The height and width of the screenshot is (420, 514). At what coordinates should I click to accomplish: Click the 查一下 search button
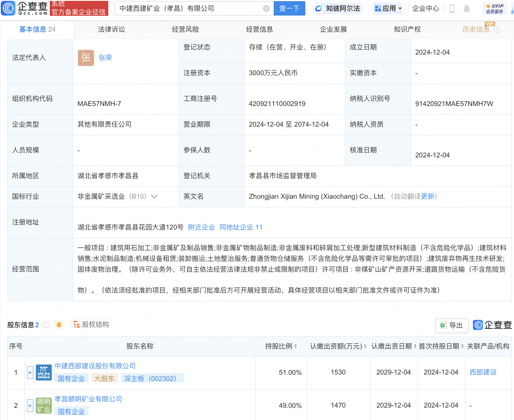[x=289, y=8]
